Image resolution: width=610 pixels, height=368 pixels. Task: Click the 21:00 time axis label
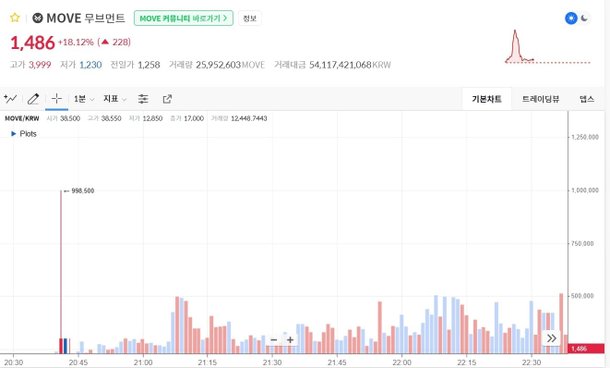point(143,363)
